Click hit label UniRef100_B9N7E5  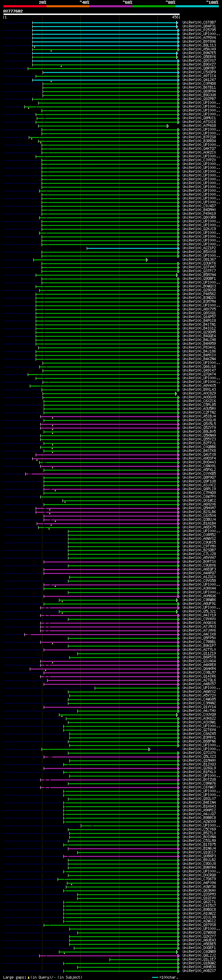199,53
